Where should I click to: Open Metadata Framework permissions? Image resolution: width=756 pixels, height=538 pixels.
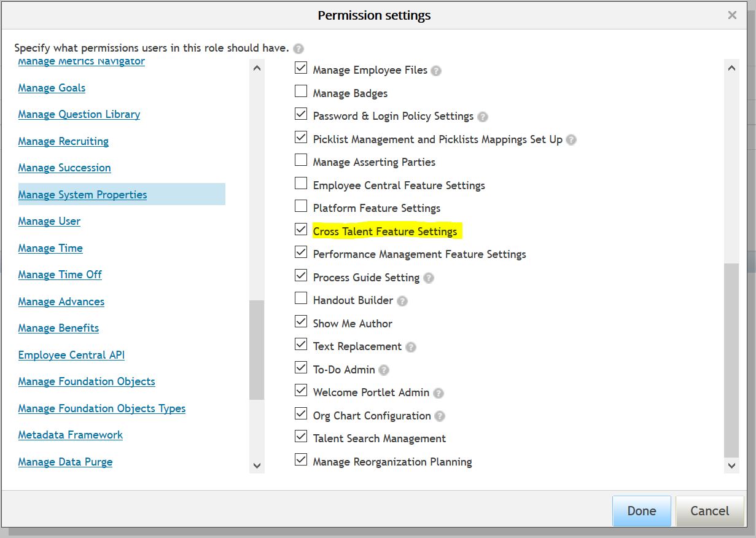pos(71,435)
